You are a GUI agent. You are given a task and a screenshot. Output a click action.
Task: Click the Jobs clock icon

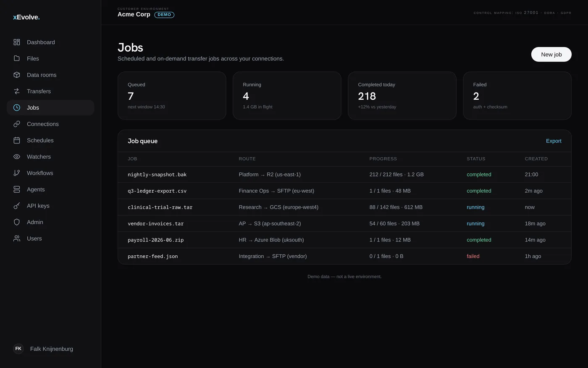pyautogui.click(x=17, y=108)
